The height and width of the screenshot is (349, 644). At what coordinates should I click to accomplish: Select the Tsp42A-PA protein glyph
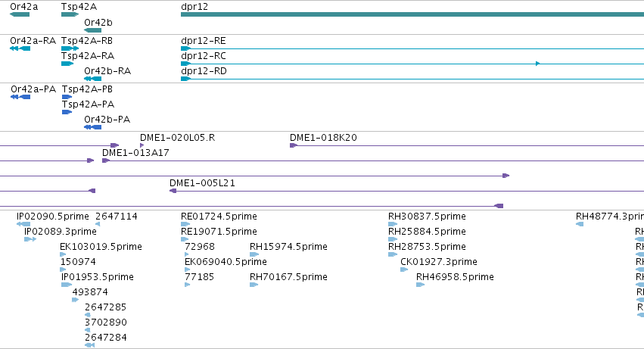point(67,112)
